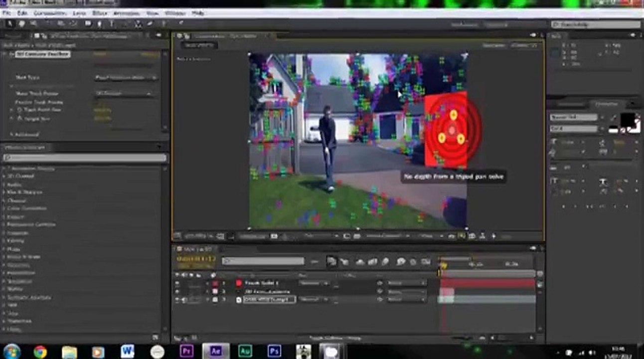Screen dimensions: 644x359
Task: Click the timeline current timecode display
Action: coord(196,259)
